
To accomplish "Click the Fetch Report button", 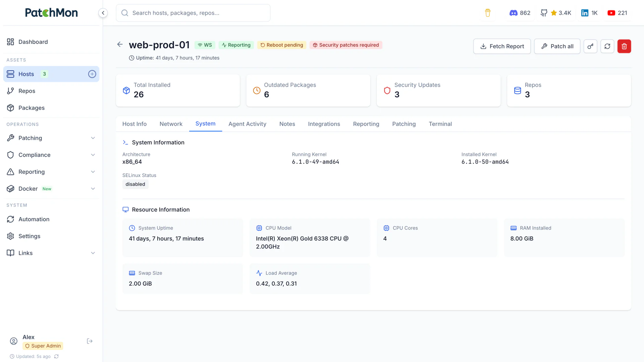I will coord(502,46).
